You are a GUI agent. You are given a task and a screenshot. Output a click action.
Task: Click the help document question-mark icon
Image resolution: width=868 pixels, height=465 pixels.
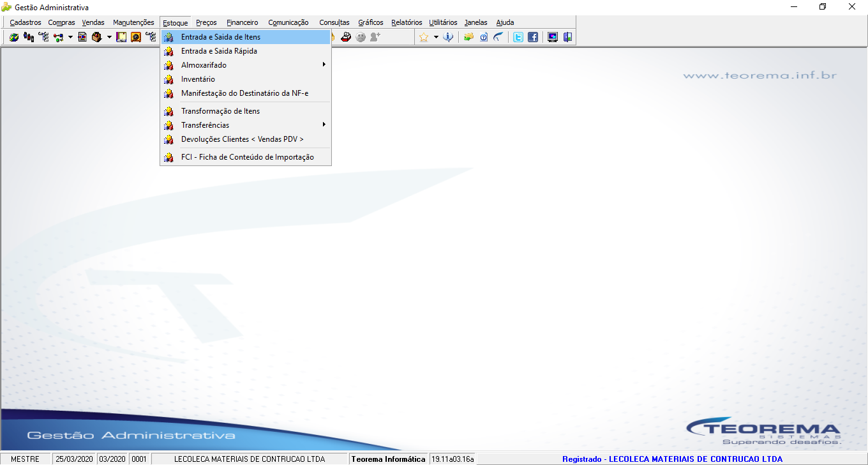point(483,37)
